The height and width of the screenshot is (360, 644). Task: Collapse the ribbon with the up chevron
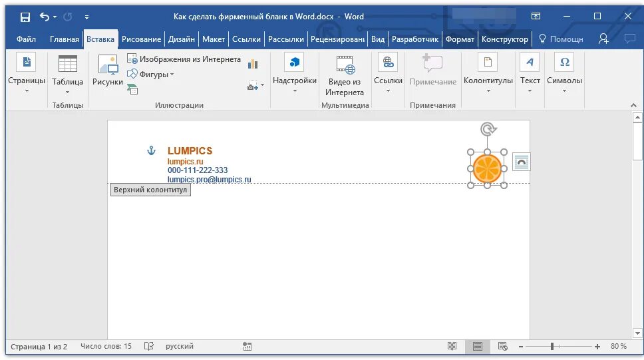pos(634,106)
